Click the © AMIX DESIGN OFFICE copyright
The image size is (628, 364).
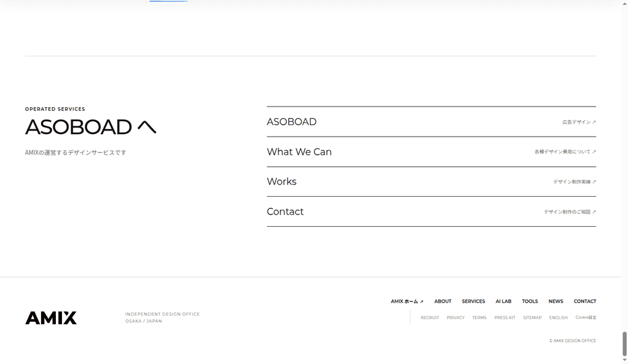click(x=573, y=341)
